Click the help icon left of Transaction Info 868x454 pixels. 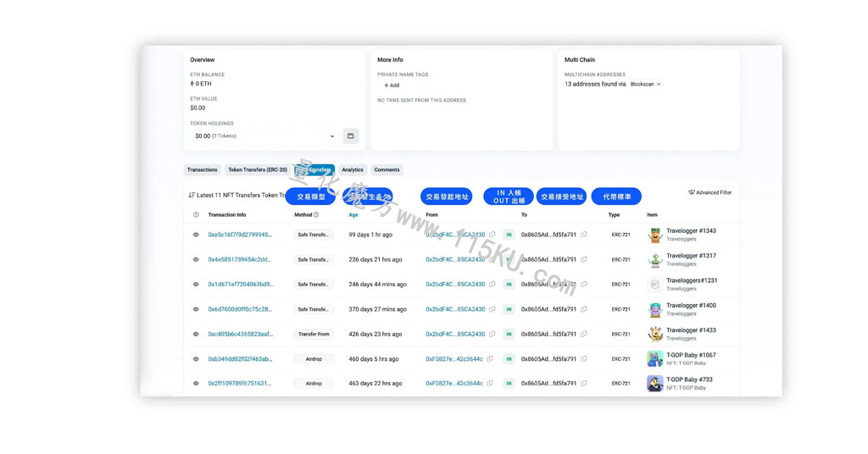click(x=196, y=214)
